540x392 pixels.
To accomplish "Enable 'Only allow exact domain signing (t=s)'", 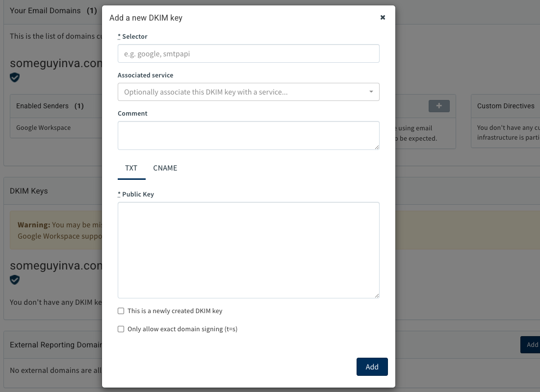I will tap(121, 329).
